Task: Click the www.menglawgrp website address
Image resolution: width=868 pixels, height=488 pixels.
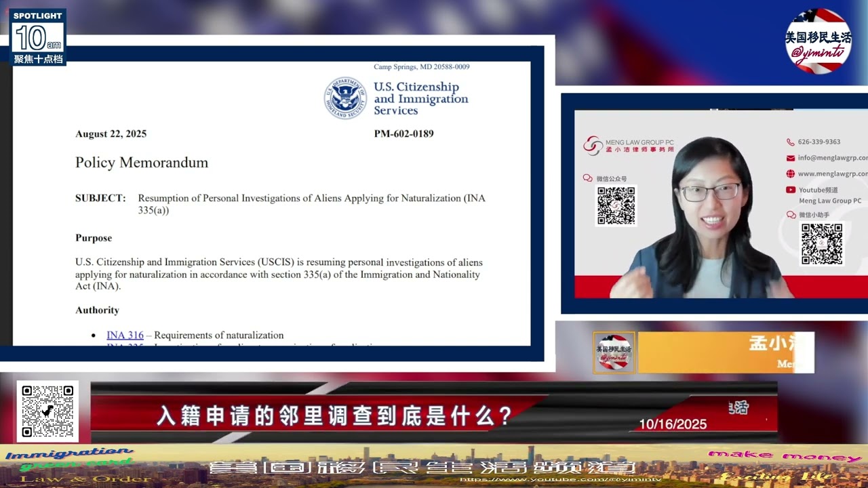Action: (833, 174)
